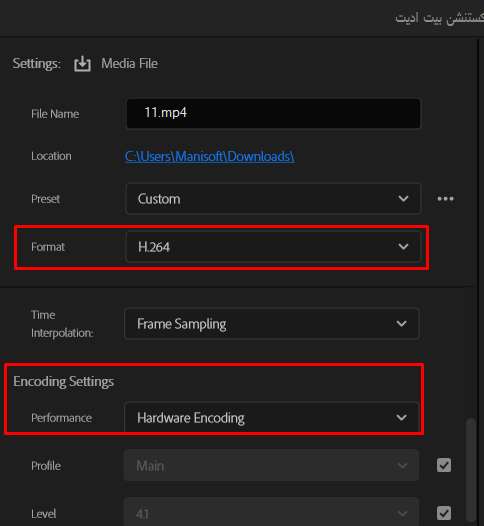Click the Time Interpolation chevron arrow
The width and height of the screenshot is (484, 526).
(401, 324)
